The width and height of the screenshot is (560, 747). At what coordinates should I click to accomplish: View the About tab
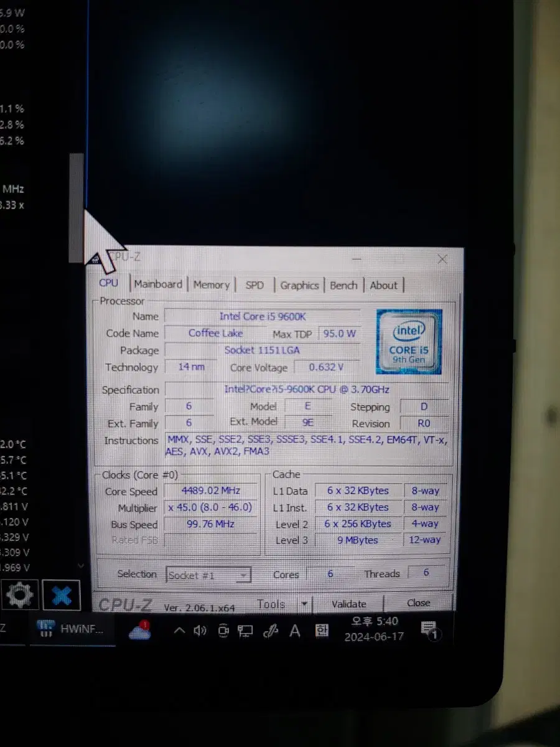pos(383,286)
